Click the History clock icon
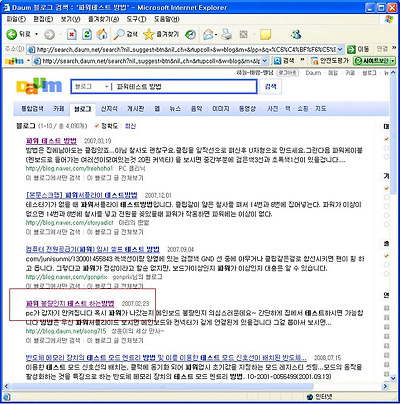Viewport: 400px width, 404px height. [191, 34]
